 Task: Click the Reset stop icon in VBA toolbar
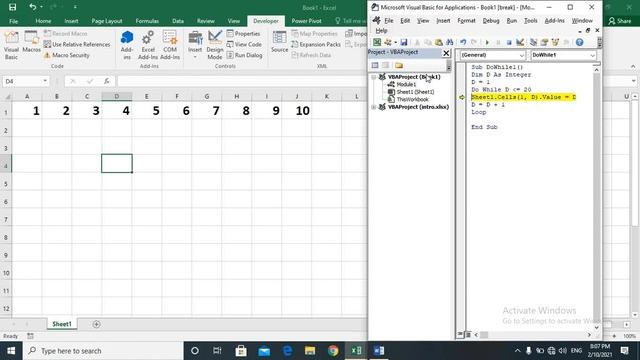point(509,42)
